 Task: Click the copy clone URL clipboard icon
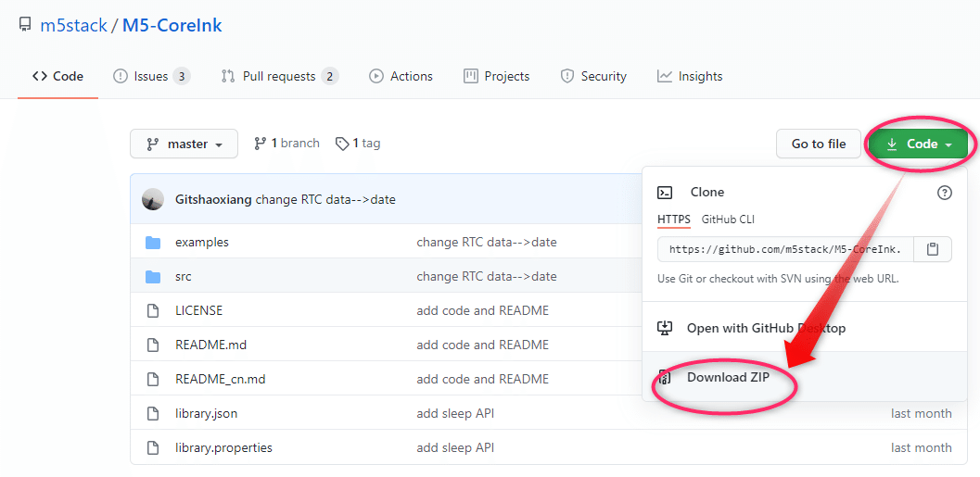(x=933, y=249)
